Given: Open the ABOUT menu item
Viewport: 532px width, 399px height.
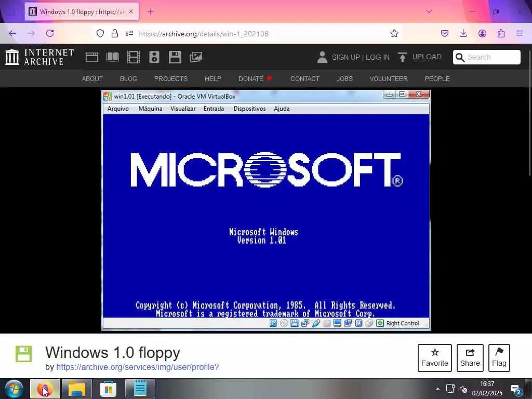Looking at the screenshot, I should tap(92, 79).
